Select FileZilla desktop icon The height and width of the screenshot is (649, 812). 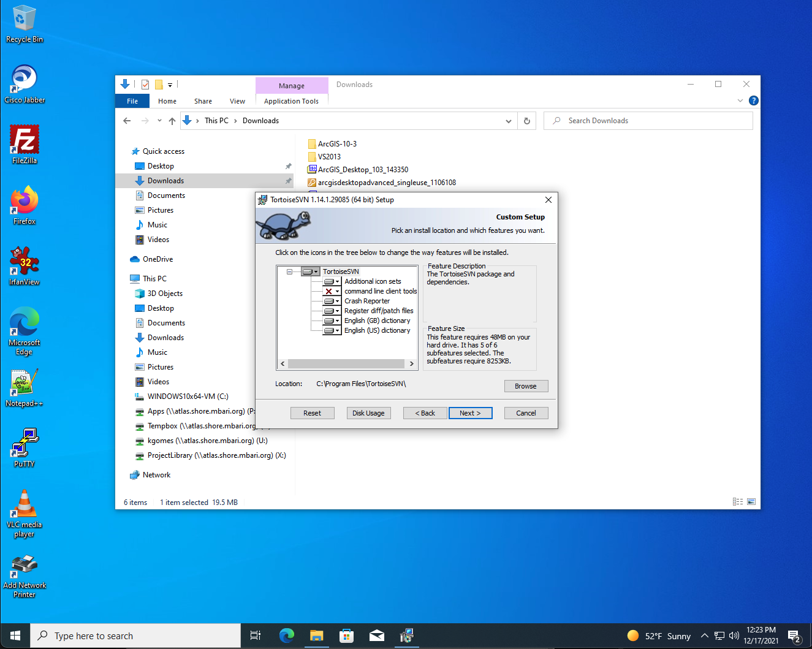pos(25,145)
